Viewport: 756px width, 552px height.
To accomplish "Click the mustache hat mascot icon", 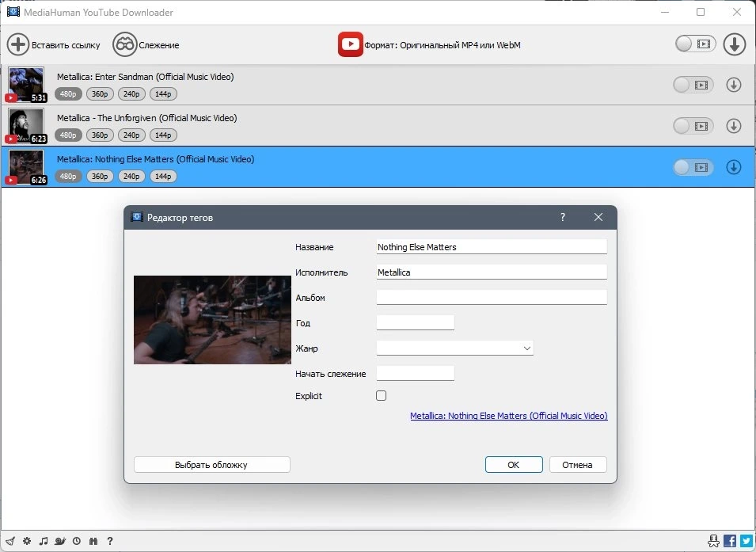I will point(713,541).
